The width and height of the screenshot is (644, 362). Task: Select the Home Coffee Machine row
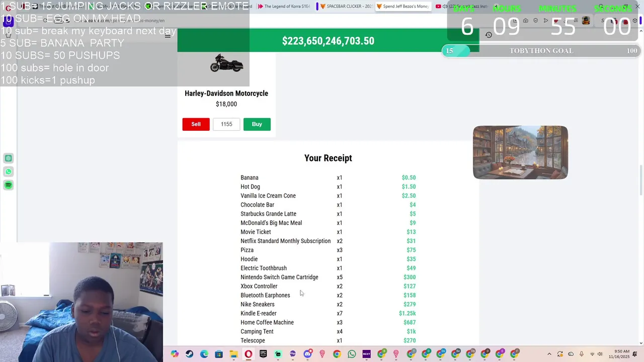tap(328, 322)
